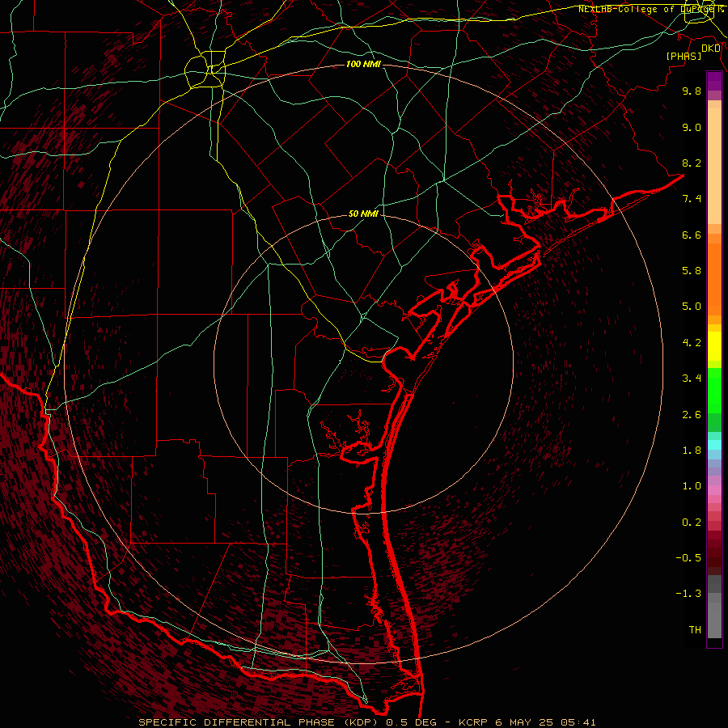Viewport: 728px width, 728px height.
Task: Click the -1.3 scale value
Action: click(688, 594)
